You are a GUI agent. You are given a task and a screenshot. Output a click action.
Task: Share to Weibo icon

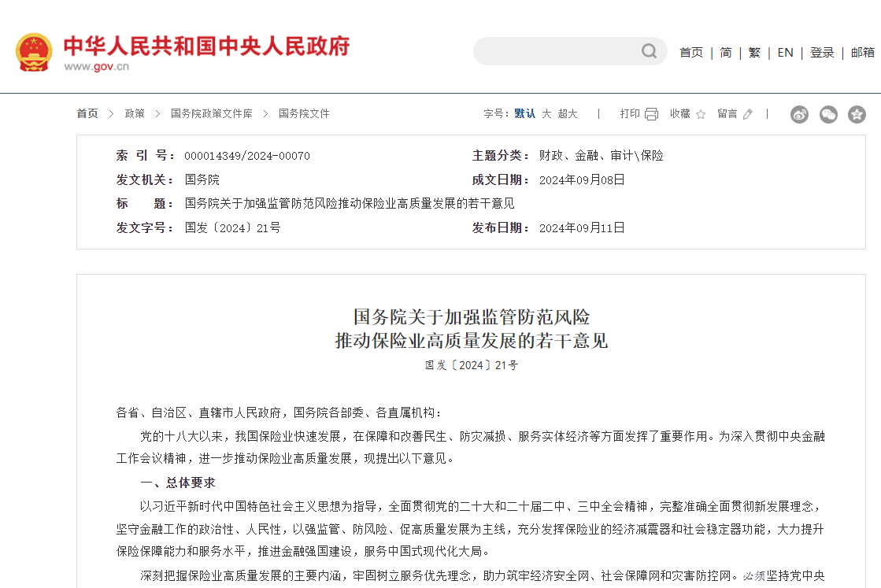799,115
